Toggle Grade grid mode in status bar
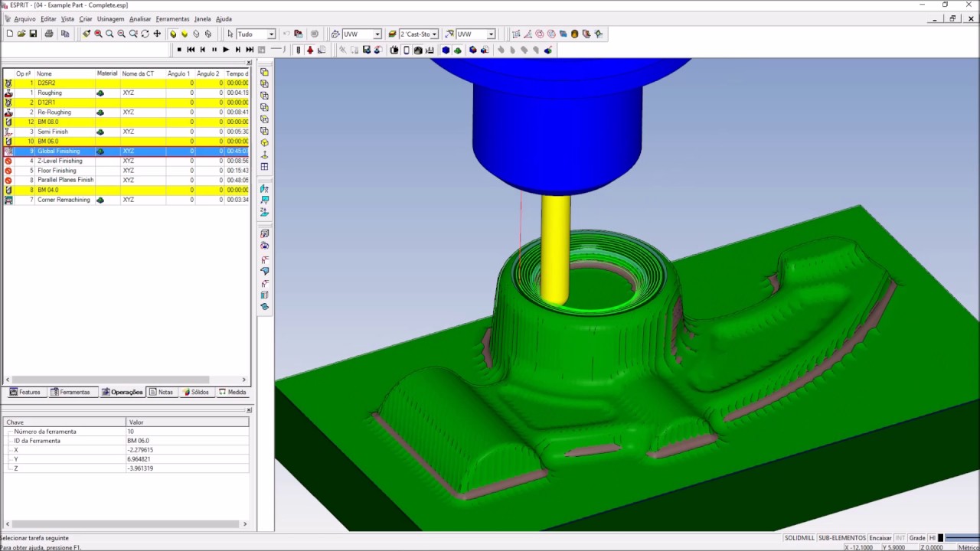Image resolution: width=980 pixels, height=551 pixels. coord(917,538)
